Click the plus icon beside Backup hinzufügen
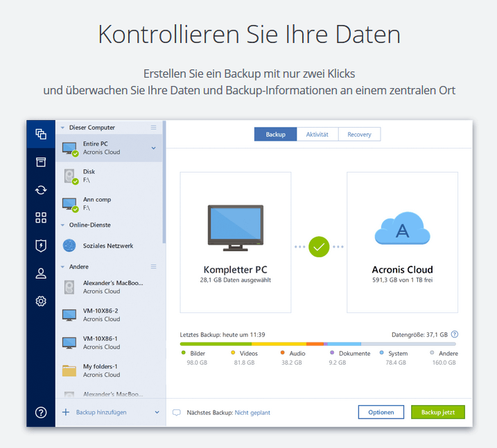 [x=66, y=412]
